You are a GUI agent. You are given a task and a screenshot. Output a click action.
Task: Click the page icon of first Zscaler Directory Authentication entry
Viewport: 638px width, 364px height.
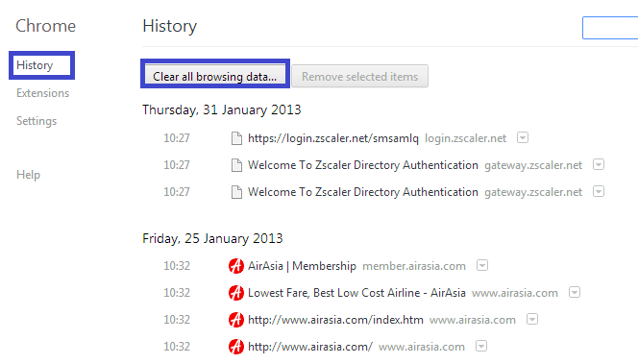point(236,165)
